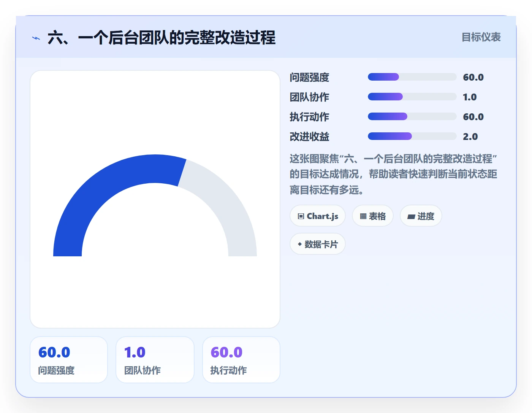Click the description paragraph starting with 这张图聚焦
The image size is (532, 413).
pos(393,174)
